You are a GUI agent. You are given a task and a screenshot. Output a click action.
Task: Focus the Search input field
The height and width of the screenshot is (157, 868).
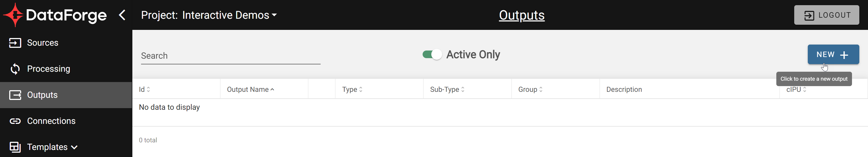click(231, 56)
